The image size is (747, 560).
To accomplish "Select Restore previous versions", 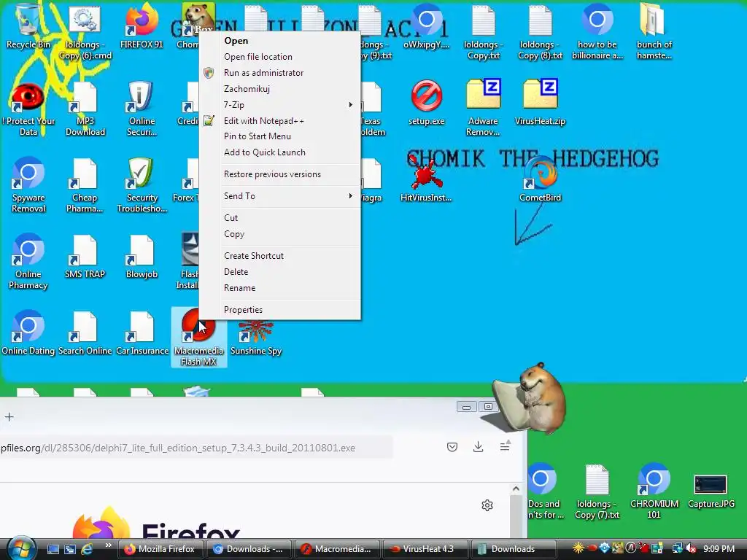I will click(280, 174).
